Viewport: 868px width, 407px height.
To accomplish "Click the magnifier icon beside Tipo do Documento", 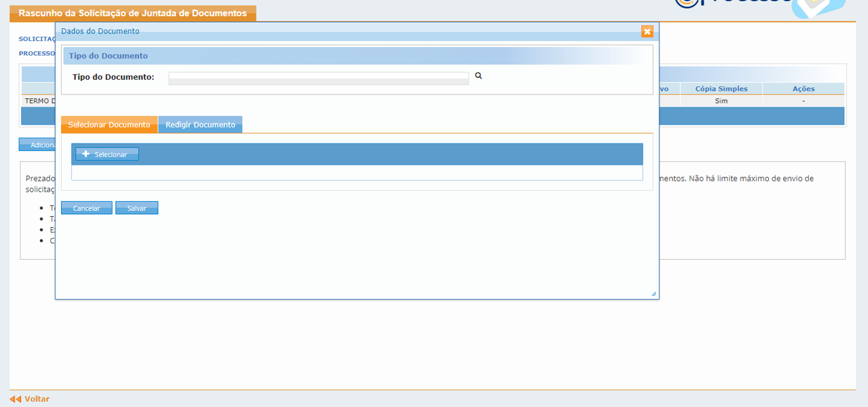I will pos(478,76).
